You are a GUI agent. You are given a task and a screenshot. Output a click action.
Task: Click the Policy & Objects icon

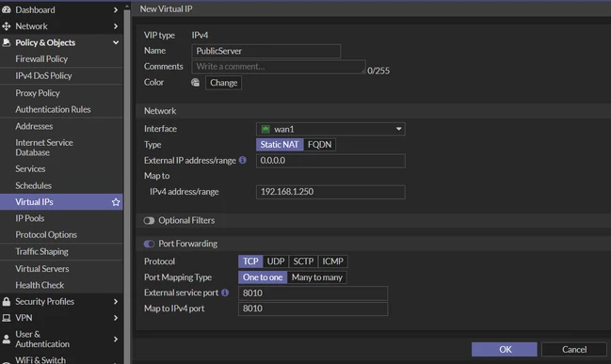(x=7, y=42)
